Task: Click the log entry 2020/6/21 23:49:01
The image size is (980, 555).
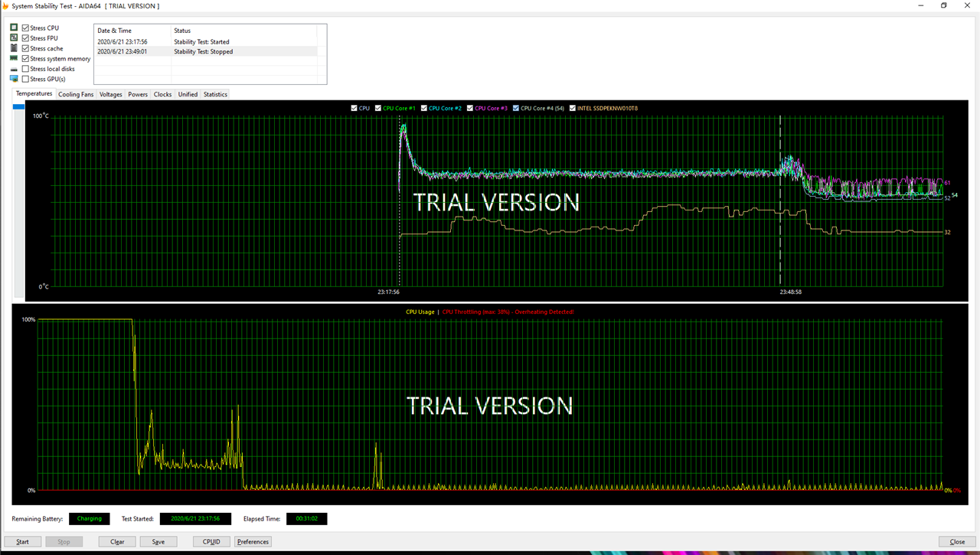Action: click(x=122, y=51)
